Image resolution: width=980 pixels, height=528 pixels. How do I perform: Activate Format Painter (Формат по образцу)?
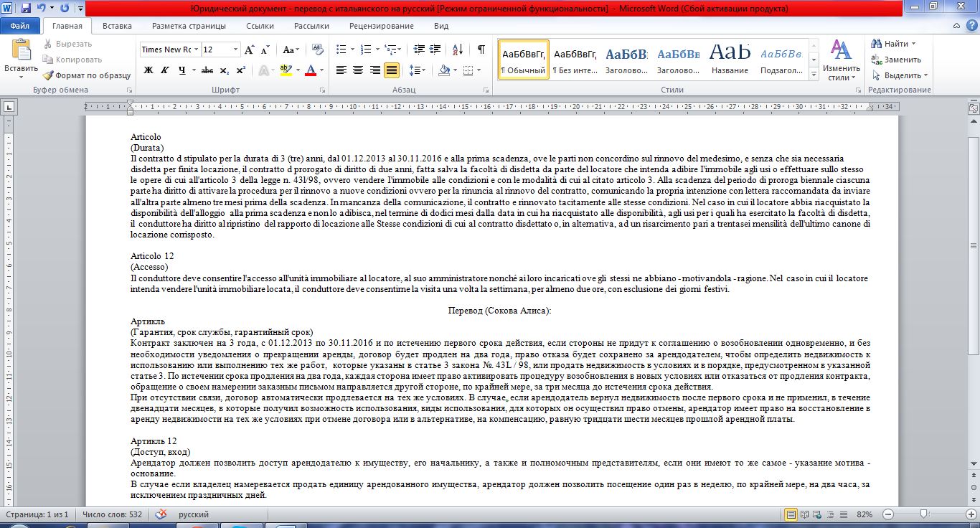(86, 75)
